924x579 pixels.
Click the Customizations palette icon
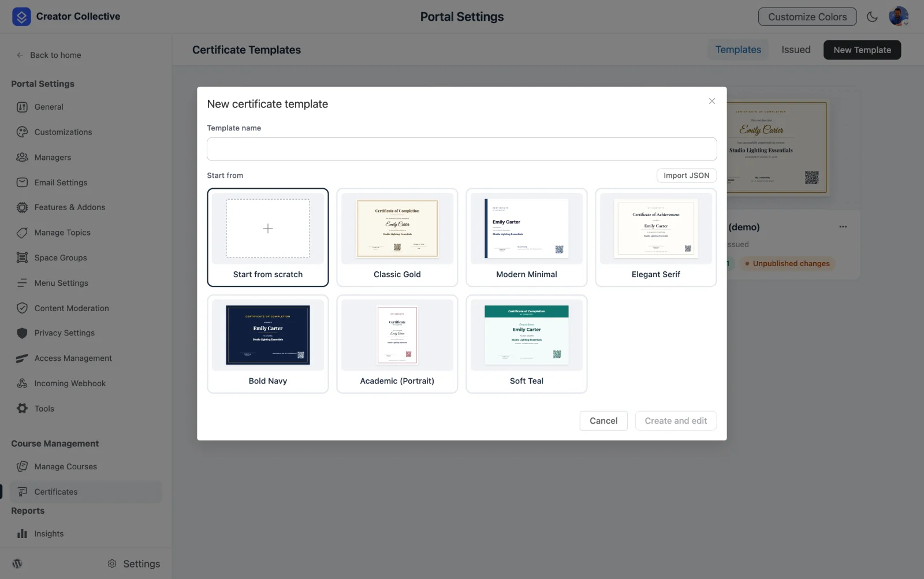click(22, 132)
